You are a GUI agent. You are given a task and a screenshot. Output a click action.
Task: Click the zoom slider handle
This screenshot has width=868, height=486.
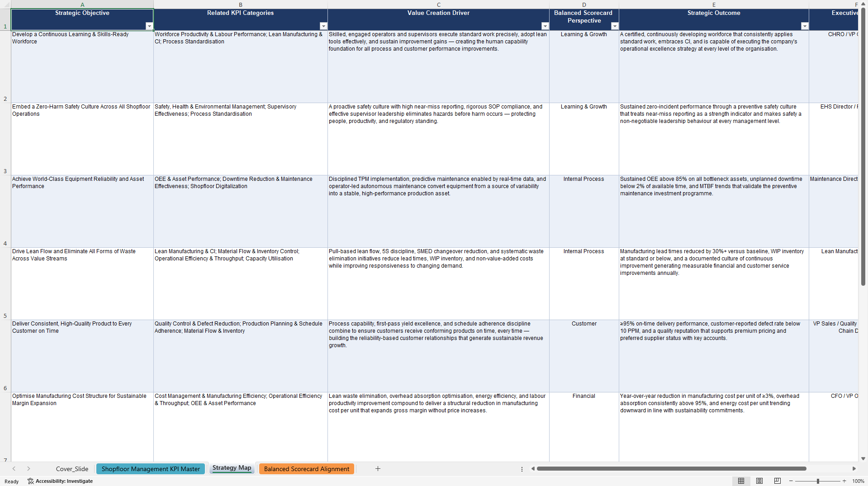[818, 481]
